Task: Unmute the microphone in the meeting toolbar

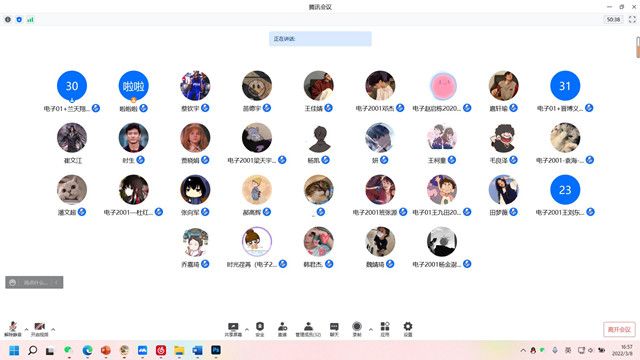Action: pyautogui.click(x=13, y=329)
